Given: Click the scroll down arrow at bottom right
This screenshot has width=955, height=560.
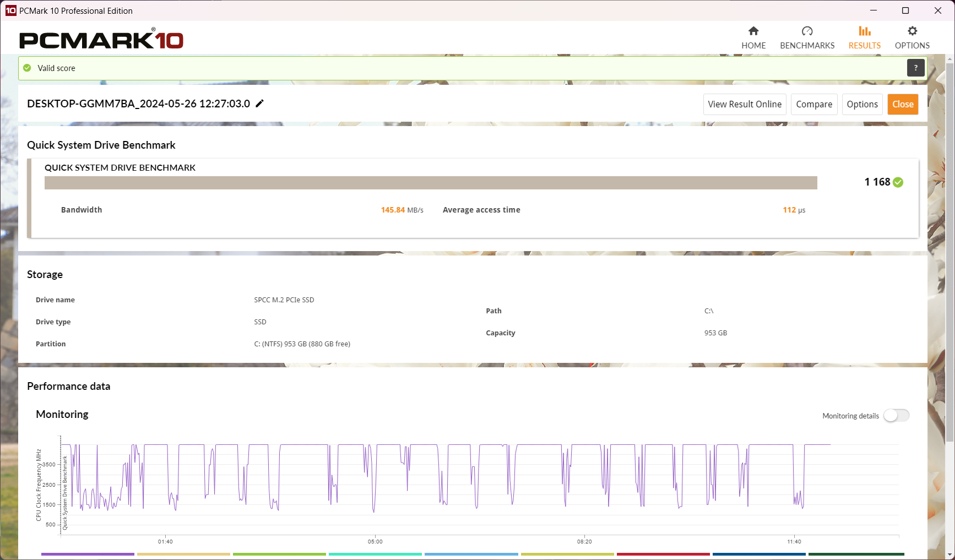Looking at the screenshot, I should pyautogui.click(x=949, y=554).
